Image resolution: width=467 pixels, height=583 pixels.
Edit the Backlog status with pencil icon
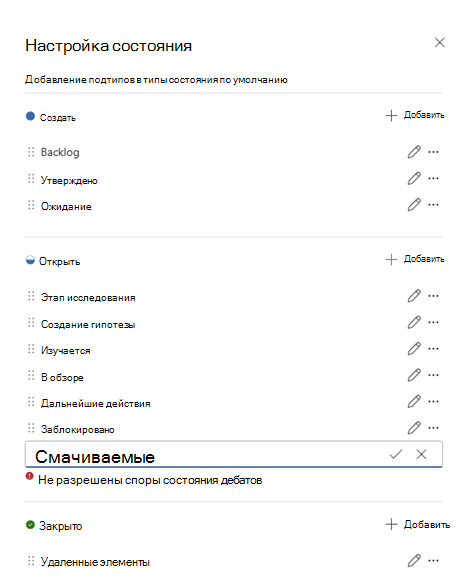(x=414, y=152)
